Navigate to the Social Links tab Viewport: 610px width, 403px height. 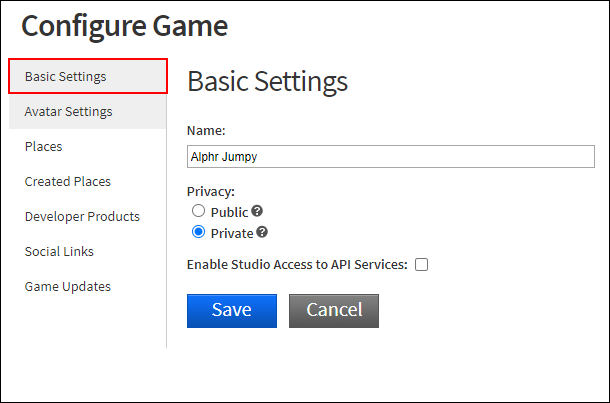(59, 251)
